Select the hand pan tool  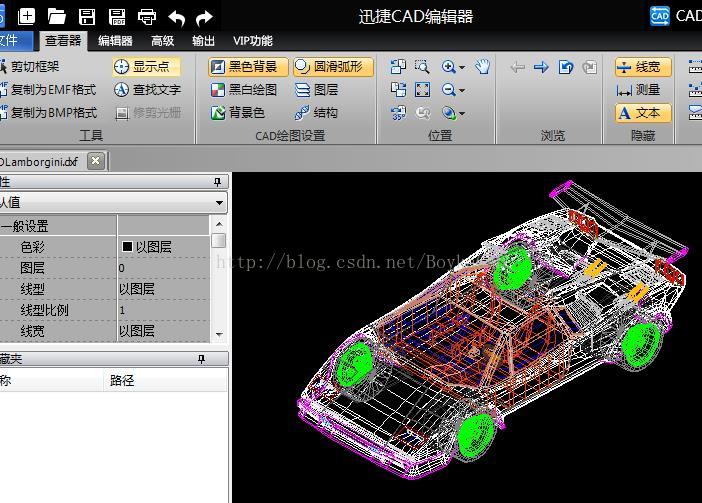pyautogui.click(x=483, y=67)
